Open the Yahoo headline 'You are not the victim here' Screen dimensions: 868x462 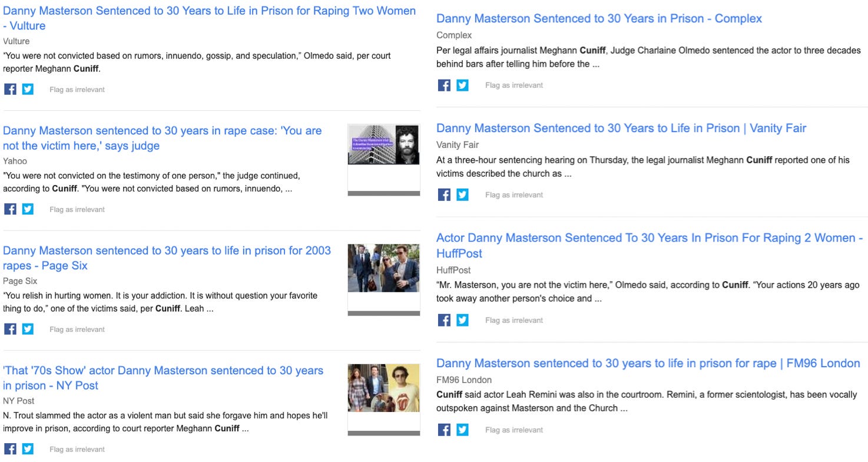(x=163, y=138)
